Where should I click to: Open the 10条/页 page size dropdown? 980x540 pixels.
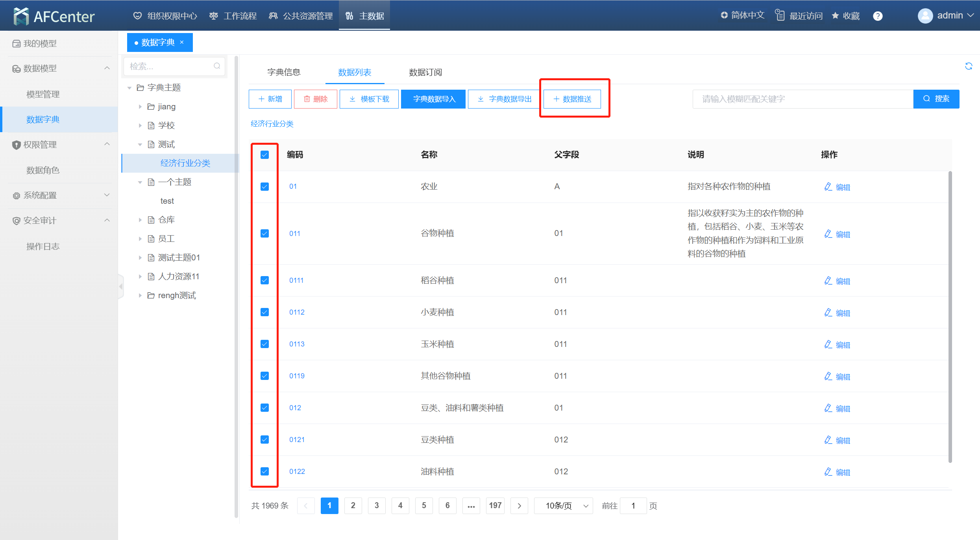point(563,506)
